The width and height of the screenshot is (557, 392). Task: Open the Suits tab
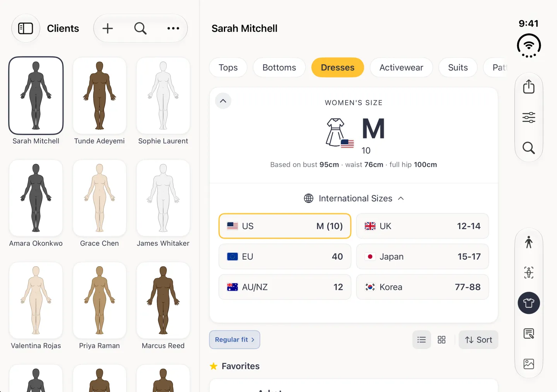[x=458, y=67]
